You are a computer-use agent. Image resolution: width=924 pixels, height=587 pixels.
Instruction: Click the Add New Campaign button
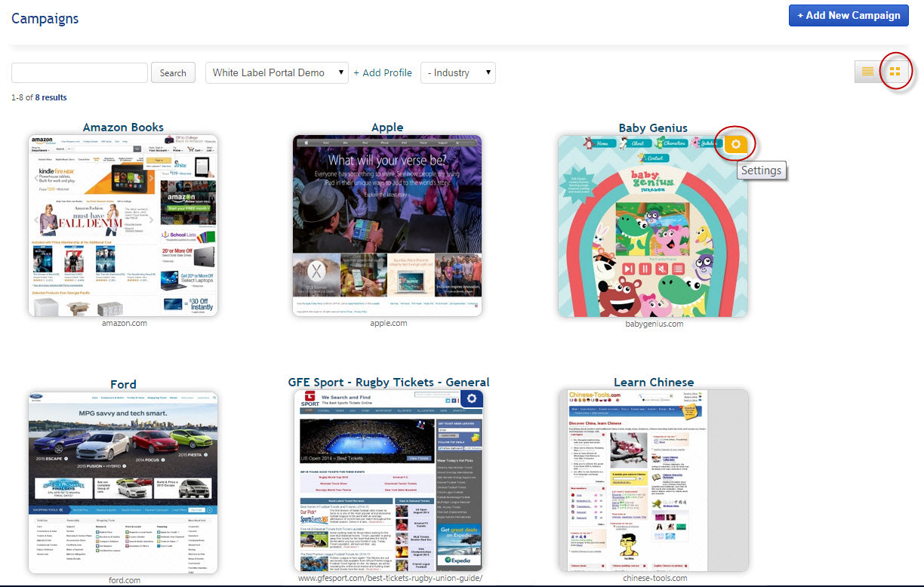pos(849,15)
